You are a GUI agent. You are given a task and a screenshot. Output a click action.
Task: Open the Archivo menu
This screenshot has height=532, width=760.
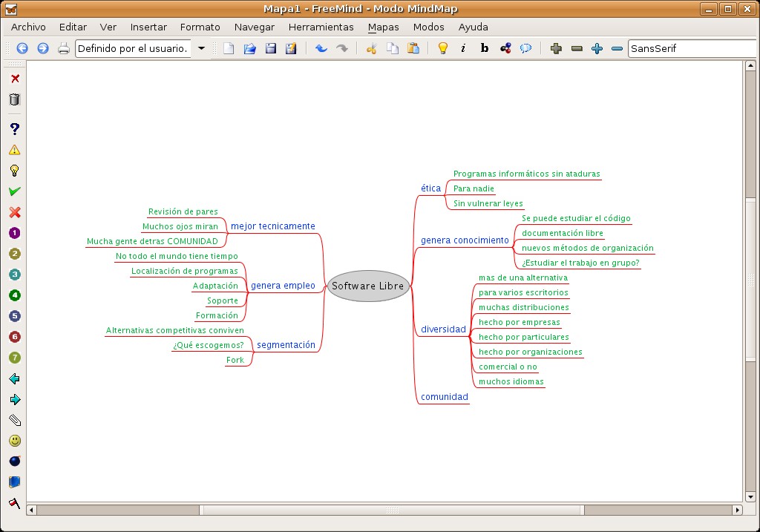tap(28, 27)
